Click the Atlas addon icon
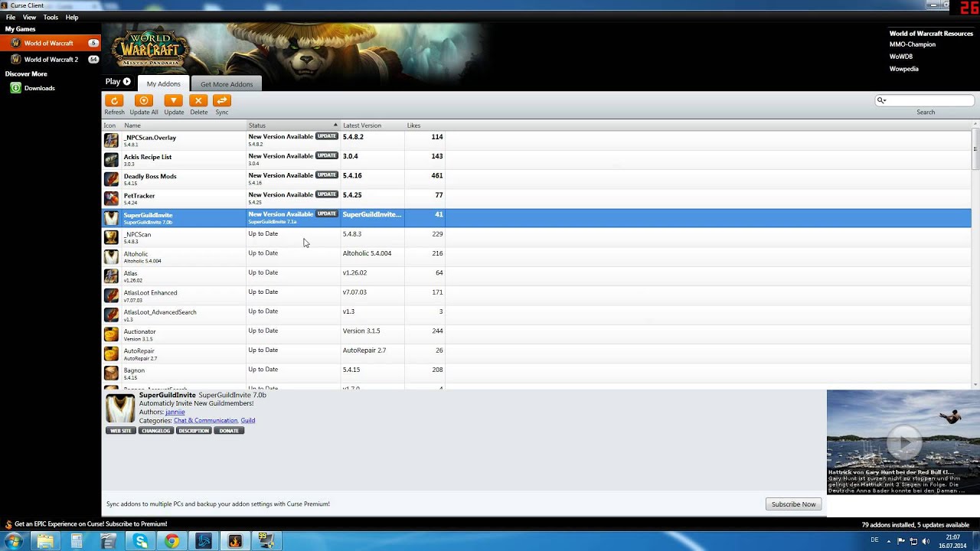Screen dimensions: 980x551 tap(111, 276)
